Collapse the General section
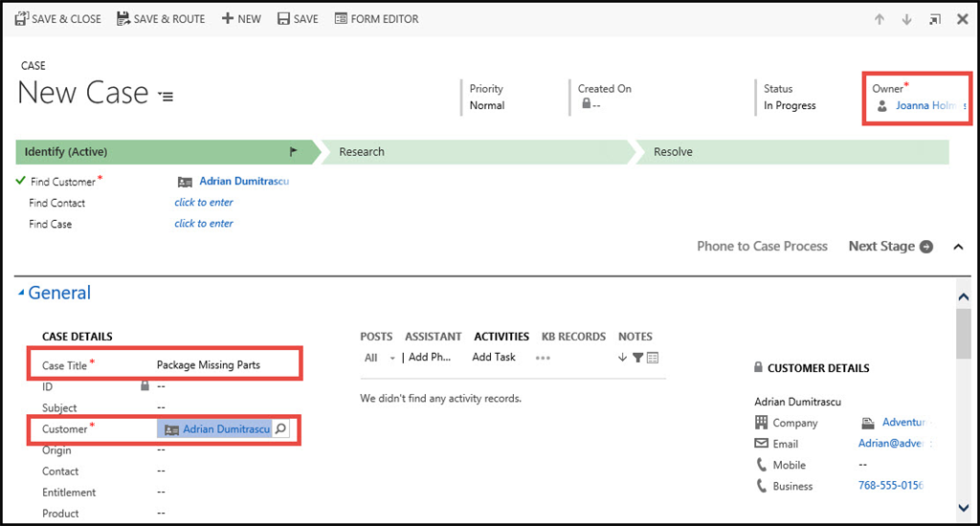Screen dimensions: 980x526 click(22, 294)
